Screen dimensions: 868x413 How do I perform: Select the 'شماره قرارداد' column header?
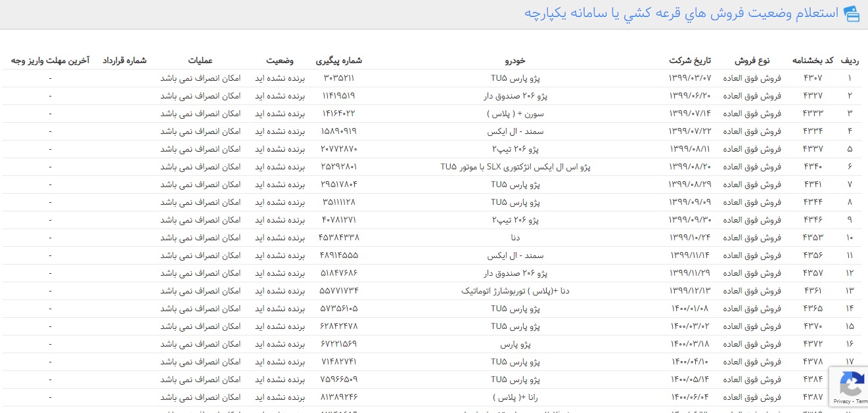coord(124,60)
